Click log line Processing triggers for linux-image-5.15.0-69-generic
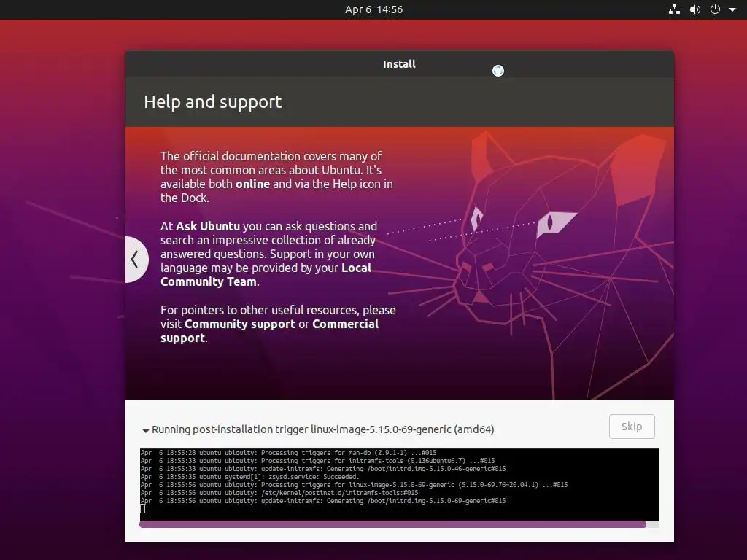 (354, 485)
